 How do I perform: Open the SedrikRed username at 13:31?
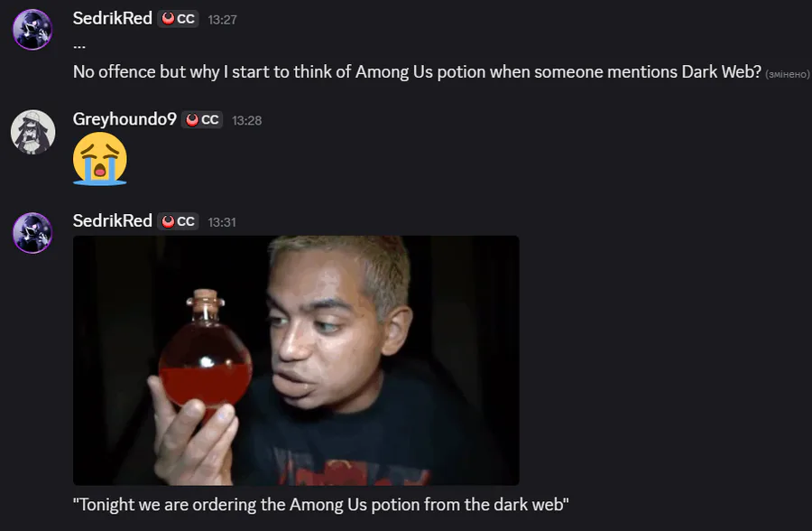[113, 221]
